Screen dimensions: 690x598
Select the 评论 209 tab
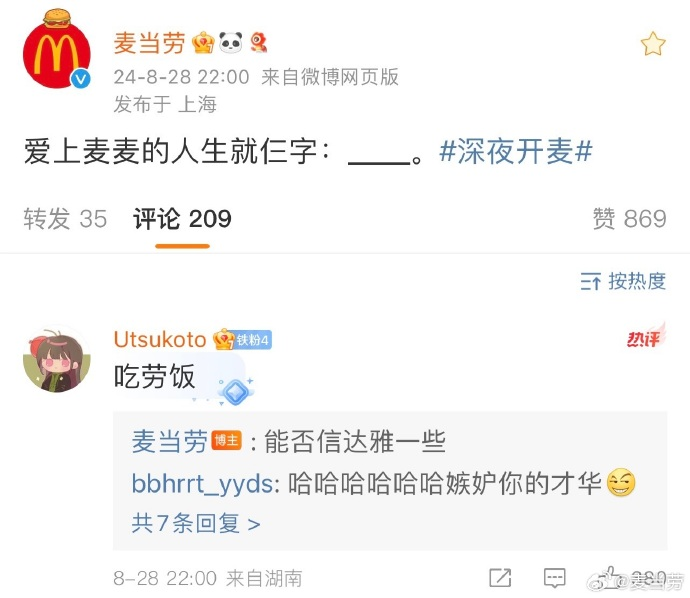click(x=182, y=219)
